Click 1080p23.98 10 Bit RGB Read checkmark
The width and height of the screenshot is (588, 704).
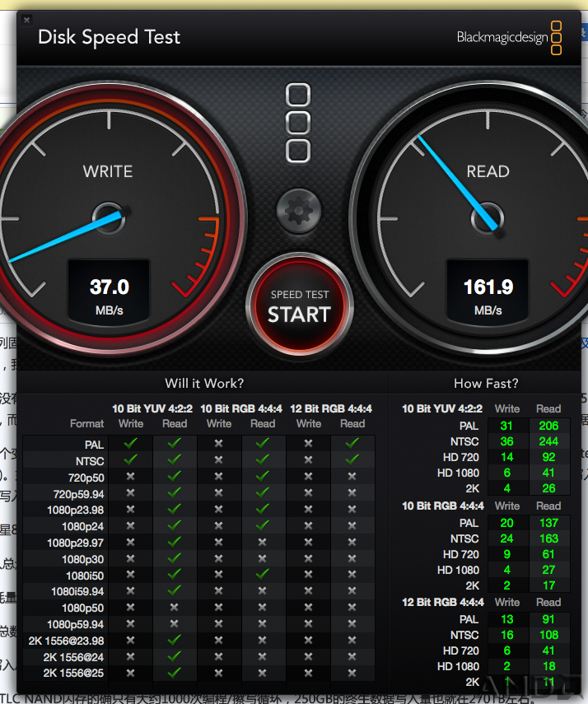point(263,509)
